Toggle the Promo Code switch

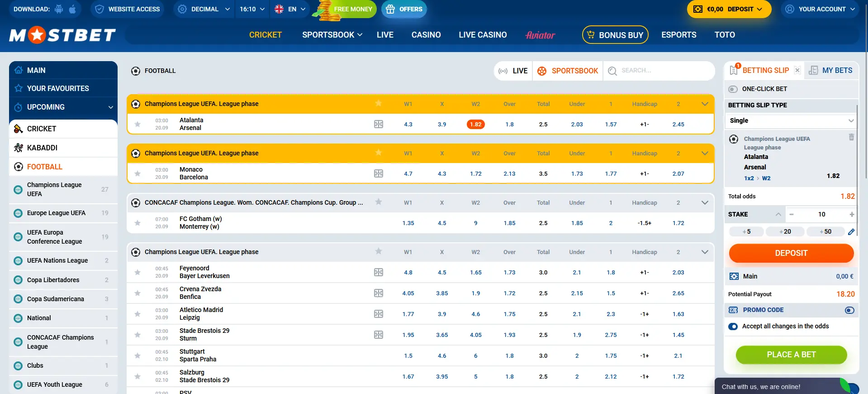tap(849, 310)
